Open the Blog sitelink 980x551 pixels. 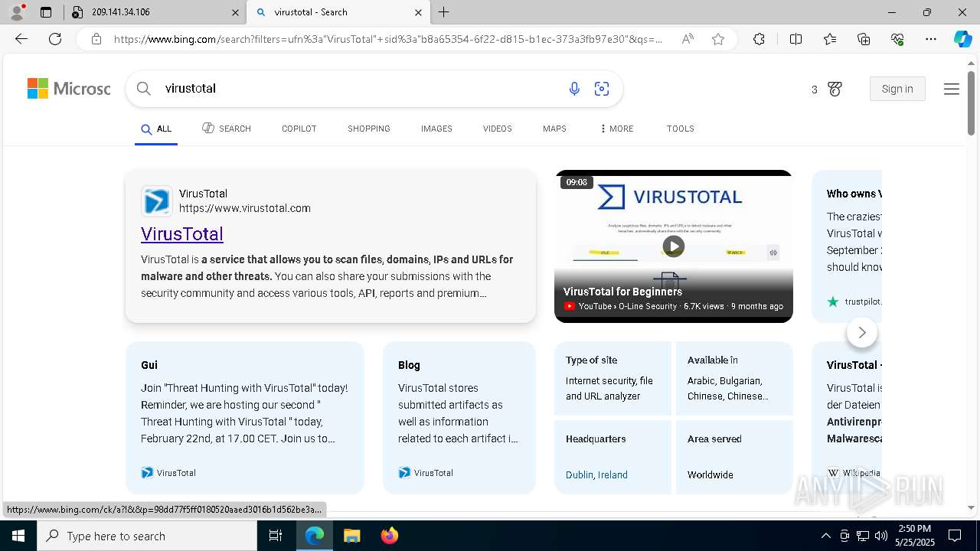[x=409, y=365]
